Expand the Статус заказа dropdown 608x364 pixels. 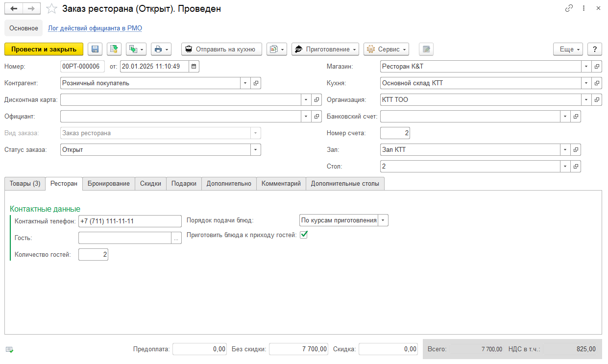256,149
